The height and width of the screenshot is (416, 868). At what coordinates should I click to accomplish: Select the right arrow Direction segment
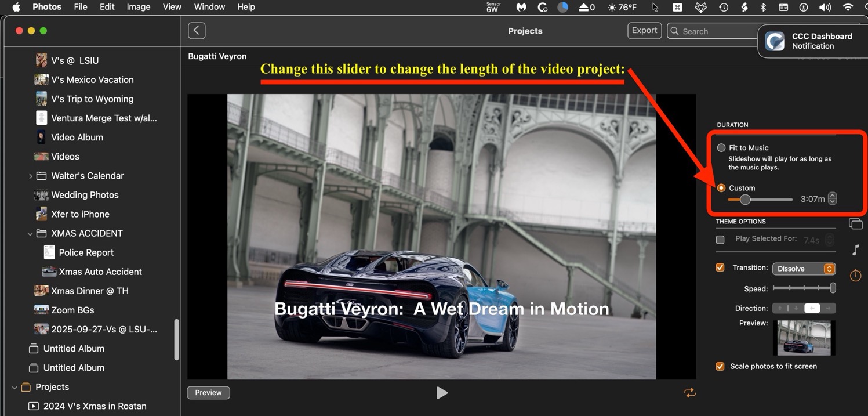[828, 308]
